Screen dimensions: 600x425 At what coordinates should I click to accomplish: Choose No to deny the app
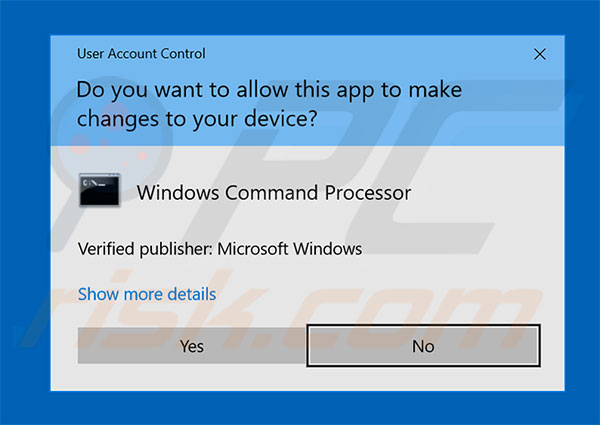point(423,346)
